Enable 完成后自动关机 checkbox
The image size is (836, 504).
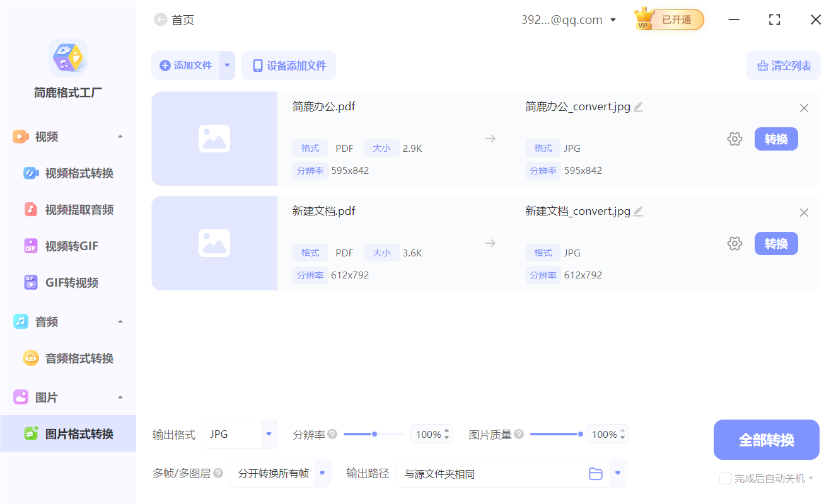click(x=725, y=478)
